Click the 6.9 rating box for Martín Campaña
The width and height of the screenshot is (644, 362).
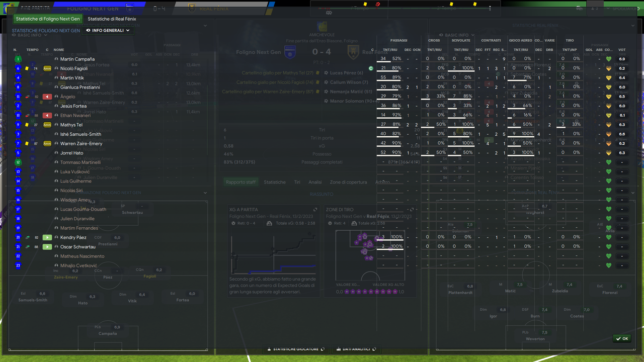622,59
